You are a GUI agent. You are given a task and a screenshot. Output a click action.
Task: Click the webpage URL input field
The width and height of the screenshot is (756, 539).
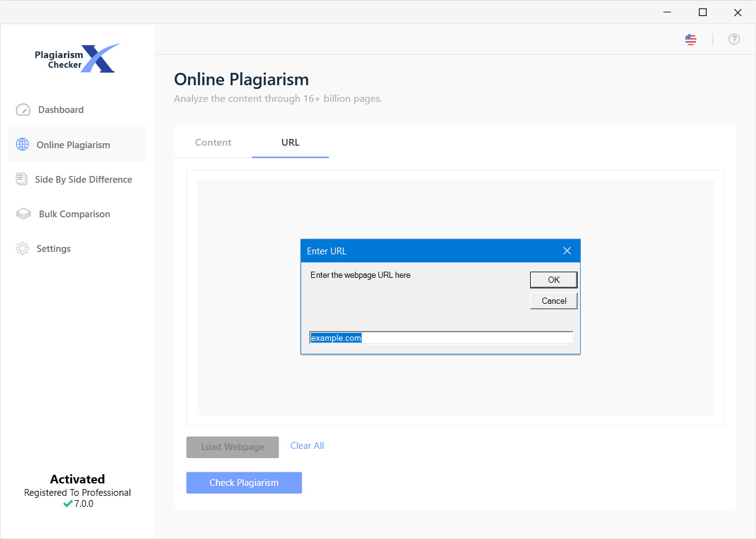[441, 338]
